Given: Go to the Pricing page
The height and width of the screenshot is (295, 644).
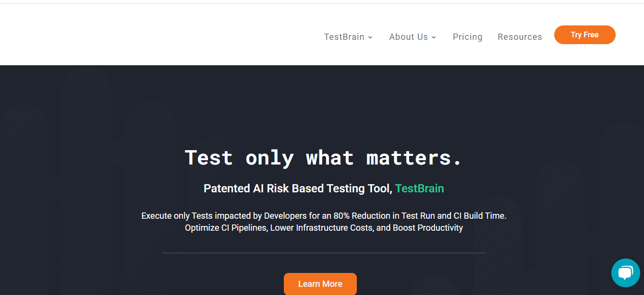Looking at the screenshot, I should [x=467, y=37].
